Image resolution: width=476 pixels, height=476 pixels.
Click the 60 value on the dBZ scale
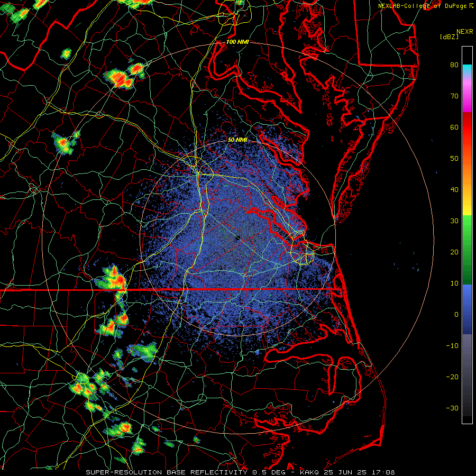(454, 127)
